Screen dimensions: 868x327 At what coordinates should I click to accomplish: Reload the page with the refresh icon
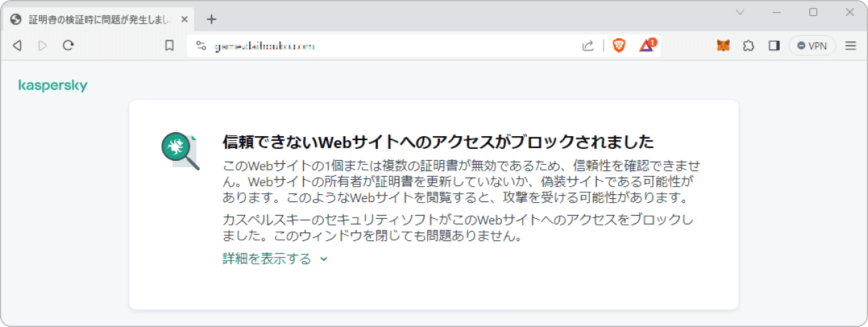(x=68, y=45)
